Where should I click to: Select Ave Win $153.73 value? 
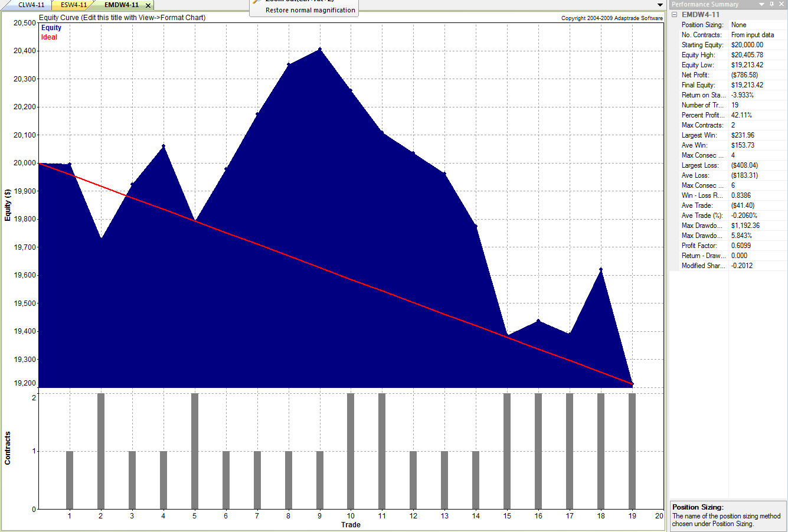743,145
